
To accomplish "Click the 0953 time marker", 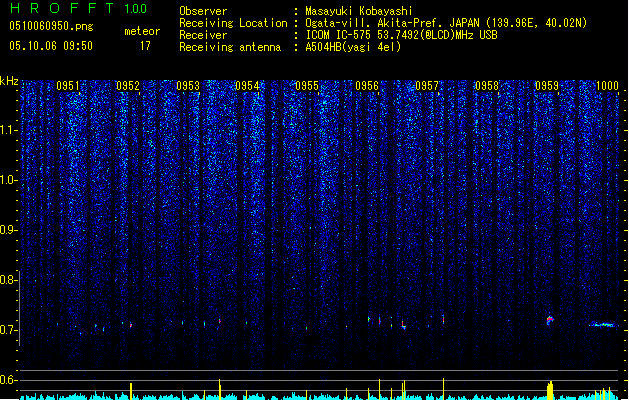I will (188, 86).
